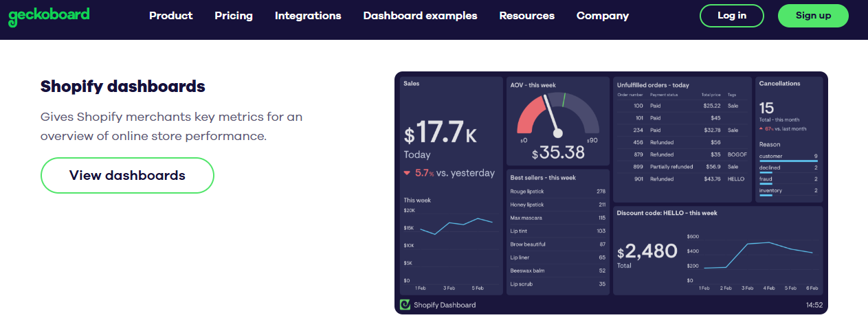Open the Company menu
Viewport: 868px width, 333px height.
603,15
